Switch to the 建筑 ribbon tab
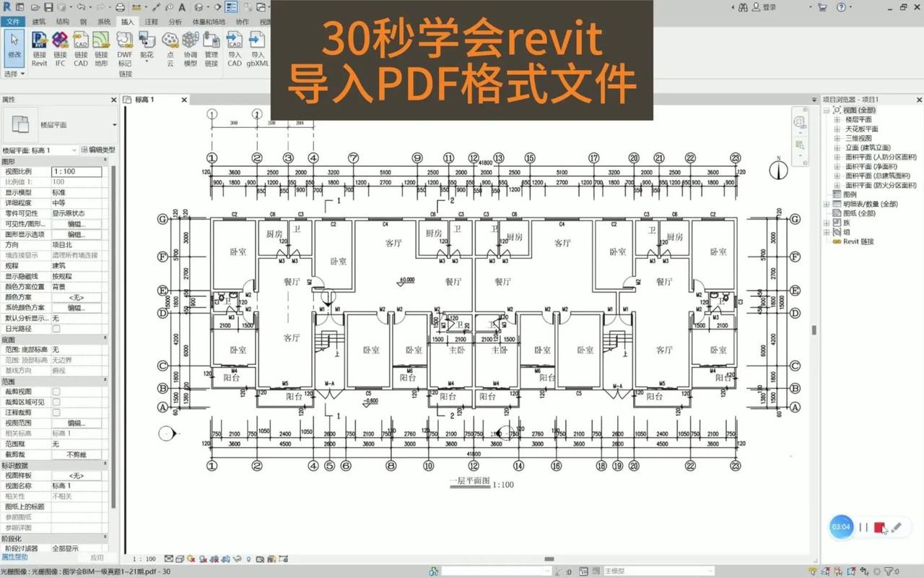This screenshot has height=578, width=924. (x=38, y=22)
